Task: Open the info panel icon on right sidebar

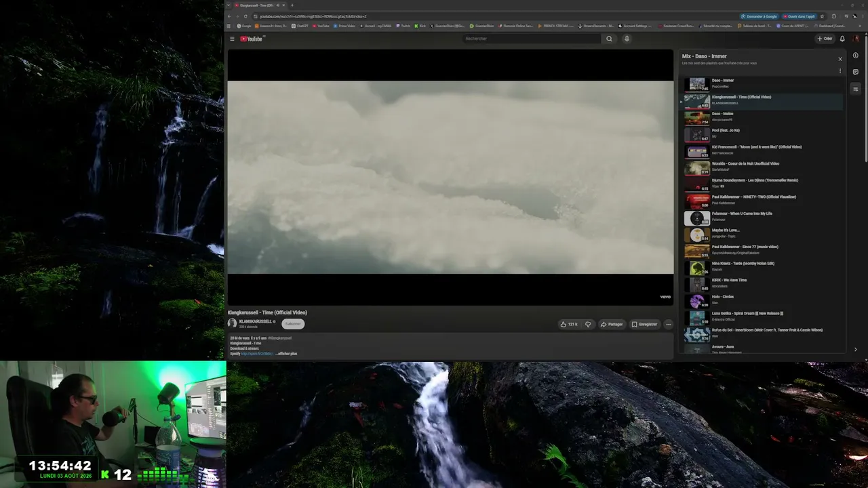Action: pyautogui.click(x=856, y=56)
